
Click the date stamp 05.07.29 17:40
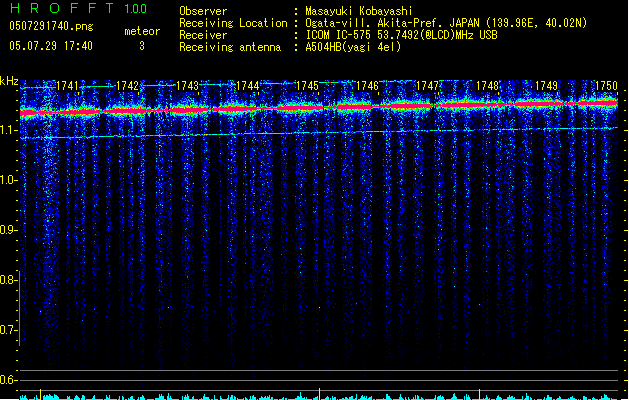pos(51,46)
